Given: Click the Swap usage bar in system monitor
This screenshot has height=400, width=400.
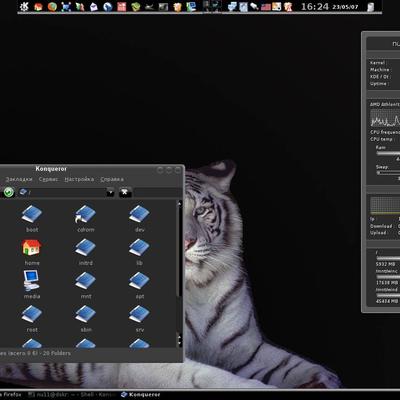Looking at the screenshot, I should (388, 173).
